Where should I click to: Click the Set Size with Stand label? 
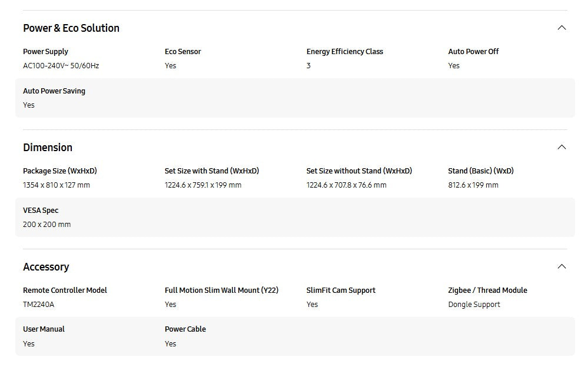(x=212, y=171)
